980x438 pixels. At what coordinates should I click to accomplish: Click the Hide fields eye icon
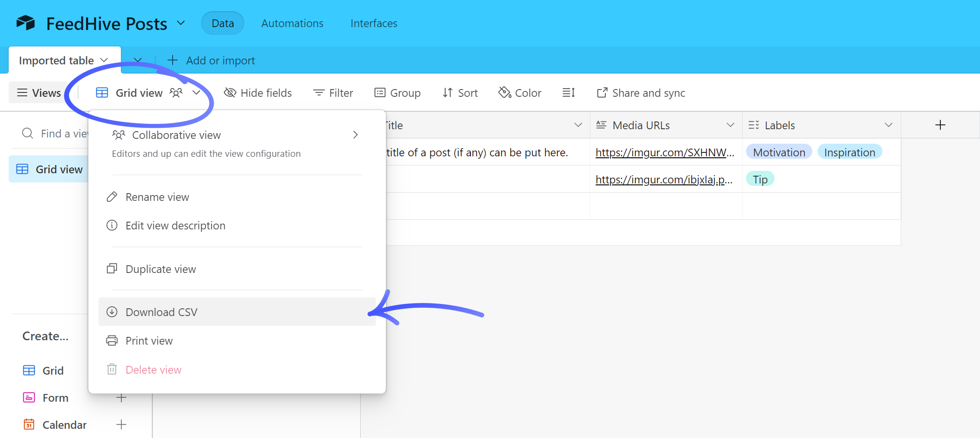pyautogui.click(x=230, y=92)
